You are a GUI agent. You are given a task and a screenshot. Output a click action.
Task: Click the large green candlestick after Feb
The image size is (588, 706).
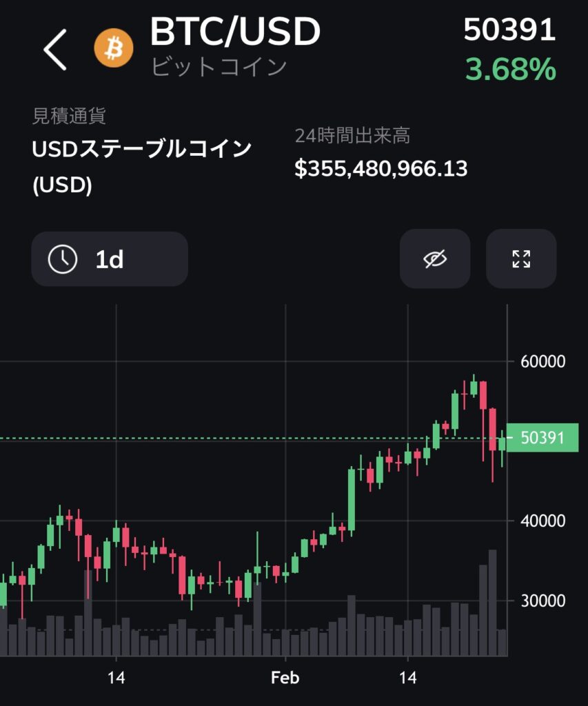click(352, 499)
